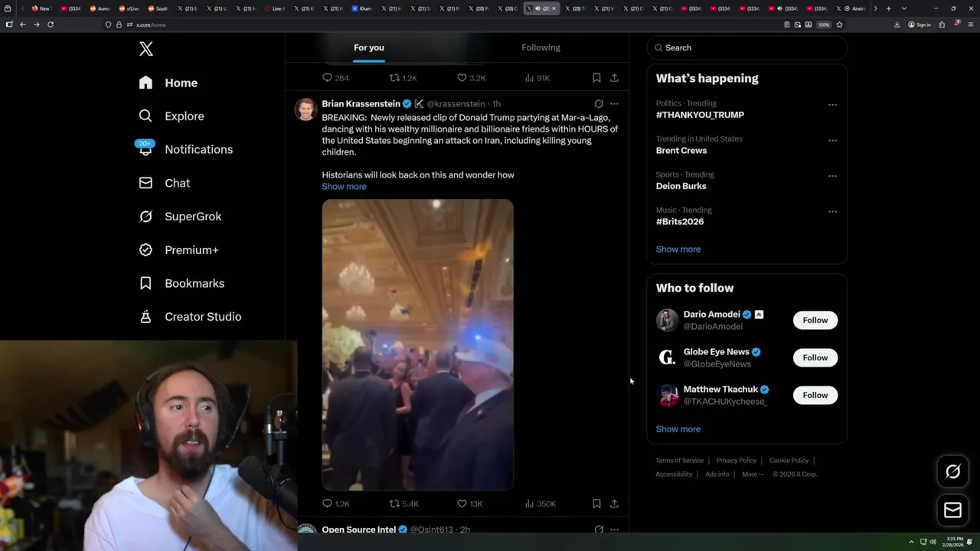Open Privacy Policy link
The width and height of the screenshot is (980, 551).
point(736,461)
